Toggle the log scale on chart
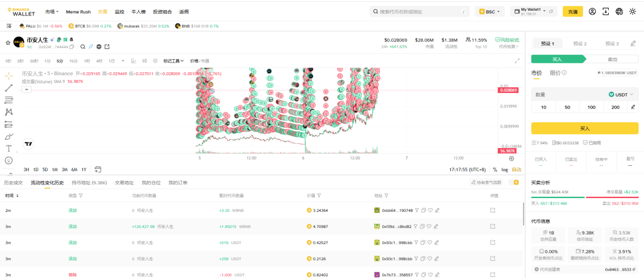The width and height of the screenshot is (644, 278). (x=504, y=169)
